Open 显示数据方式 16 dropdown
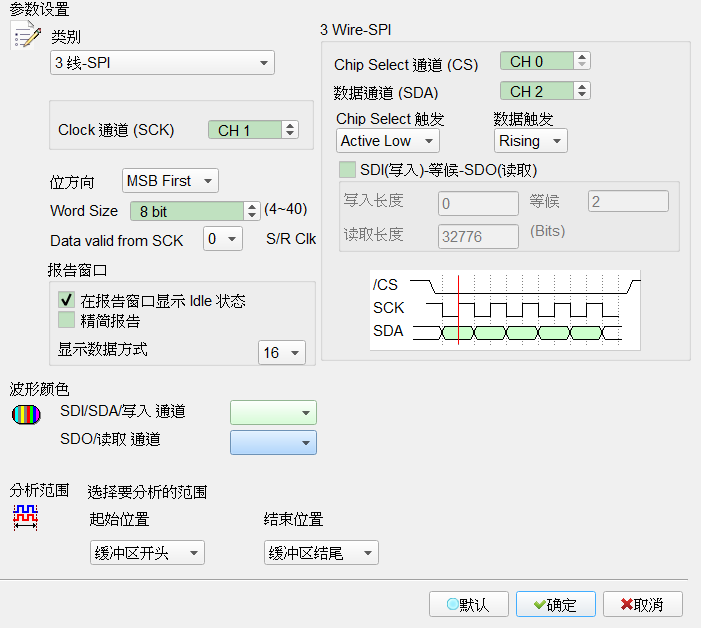 [x=282, y=353]
